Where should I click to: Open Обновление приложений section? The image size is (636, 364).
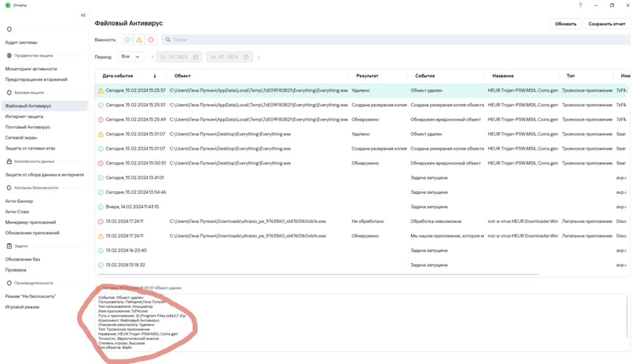[32, 233]
